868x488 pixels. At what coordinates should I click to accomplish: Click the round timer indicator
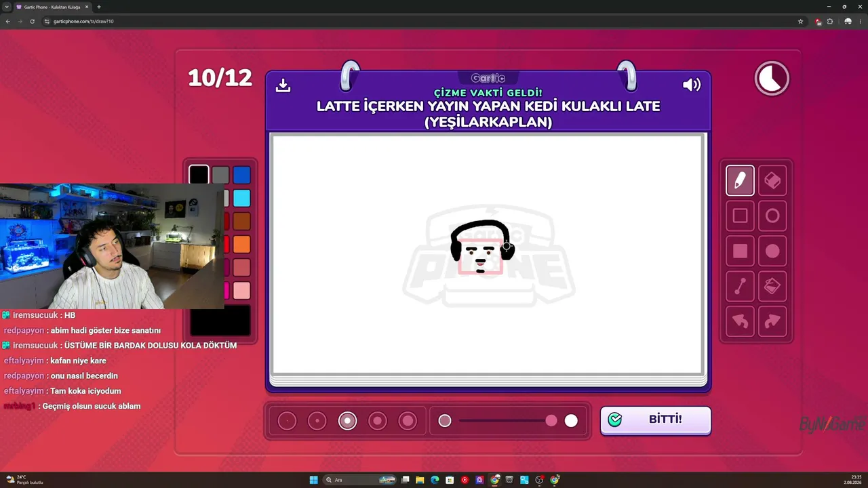[772, 79]
